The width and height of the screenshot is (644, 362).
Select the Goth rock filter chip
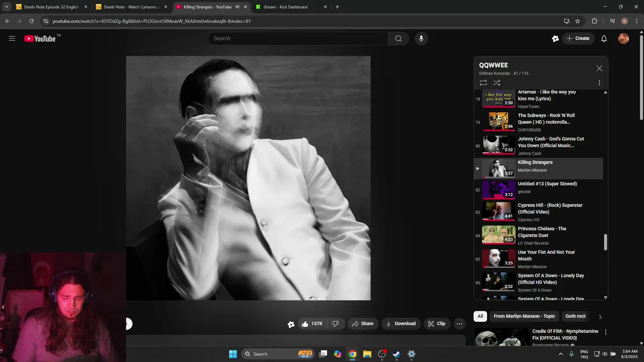576,316
